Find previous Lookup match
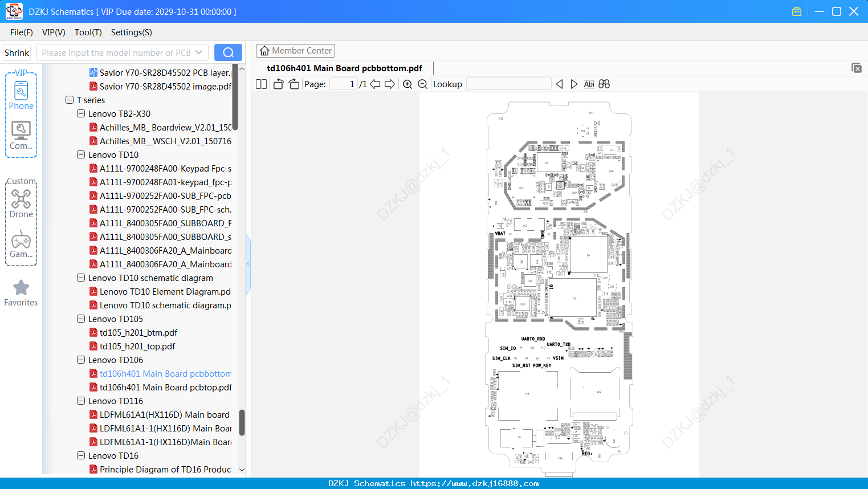The height and width of the screenshot is (489, 868). point(559,84)
